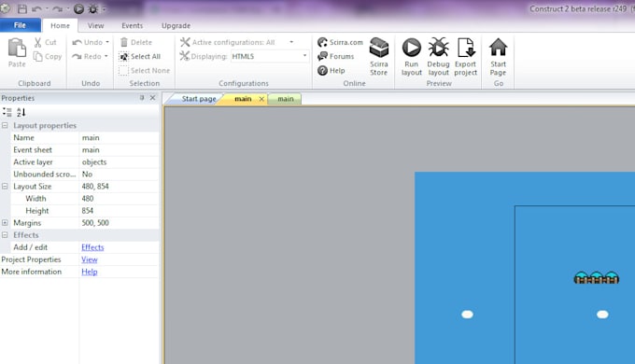635x364 pixels.
Task: Switch properties to categorized view
Action: tap(7, 112)
